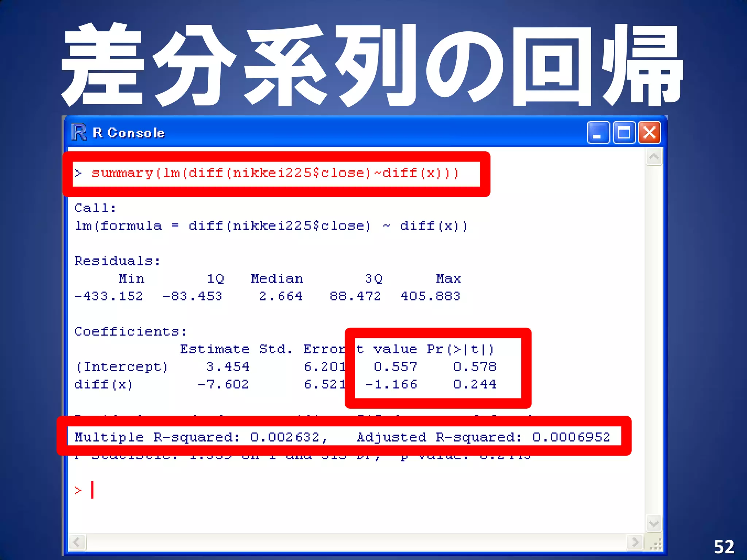Click the lm(formula = ...) output line
Viewport: 747px width, 560px height.
pos(271,226)
